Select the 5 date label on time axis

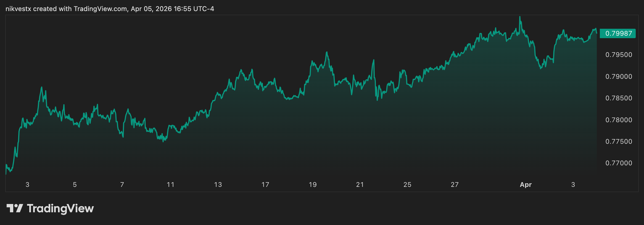pos(75,185)
